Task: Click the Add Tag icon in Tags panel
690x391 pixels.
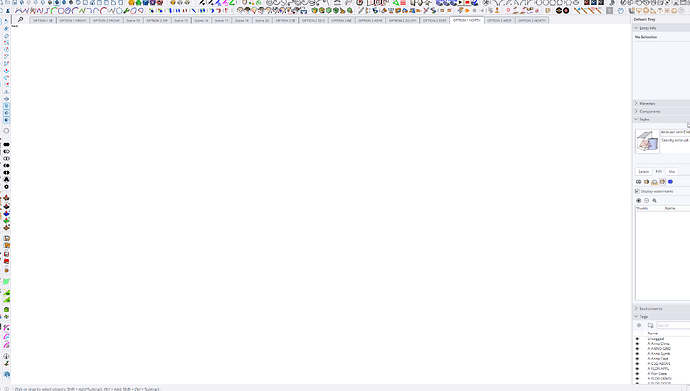Action: 639,325
